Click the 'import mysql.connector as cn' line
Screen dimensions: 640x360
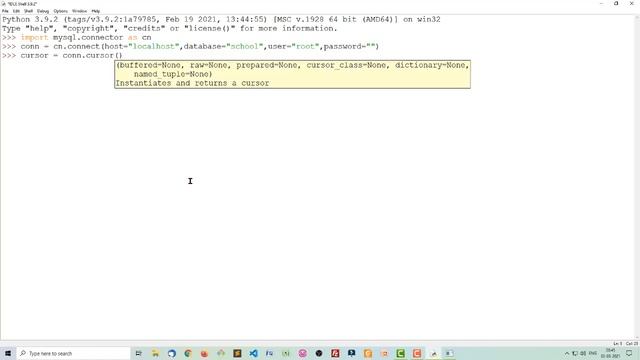point(86,37)
